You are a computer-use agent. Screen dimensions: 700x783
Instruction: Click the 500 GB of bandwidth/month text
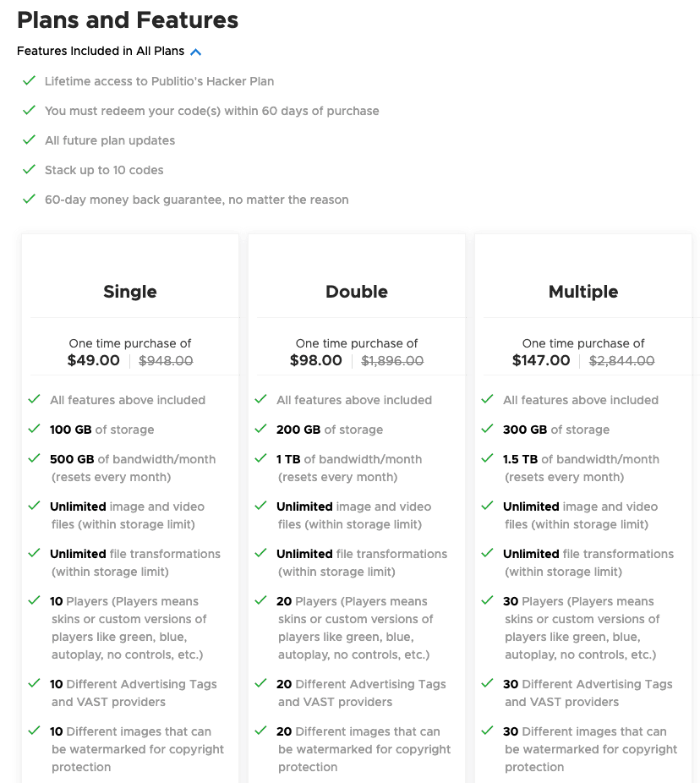tap(133, 459)
